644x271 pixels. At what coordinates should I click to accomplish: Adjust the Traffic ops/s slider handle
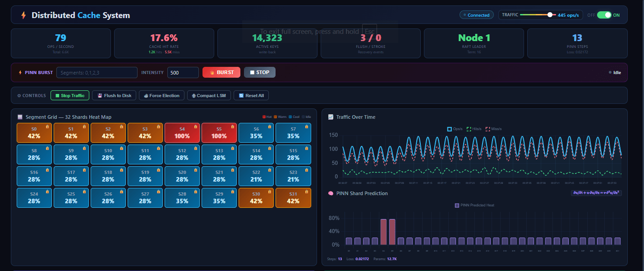pos(550,15)
